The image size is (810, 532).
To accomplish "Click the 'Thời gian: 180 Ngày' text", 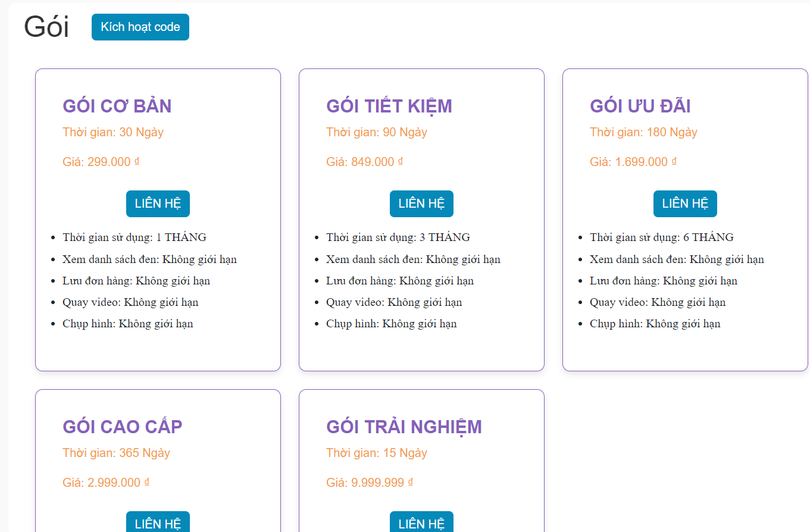I will 643,132.
